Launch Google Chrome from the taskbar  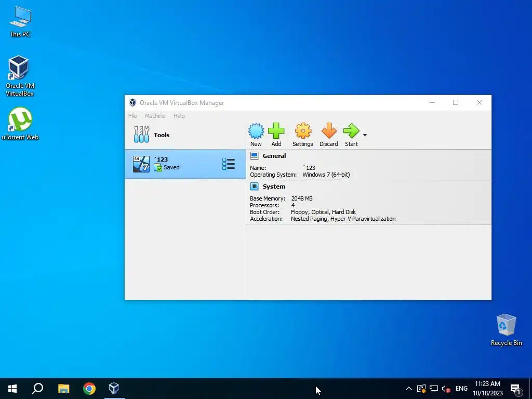click(x=89, y=389)
